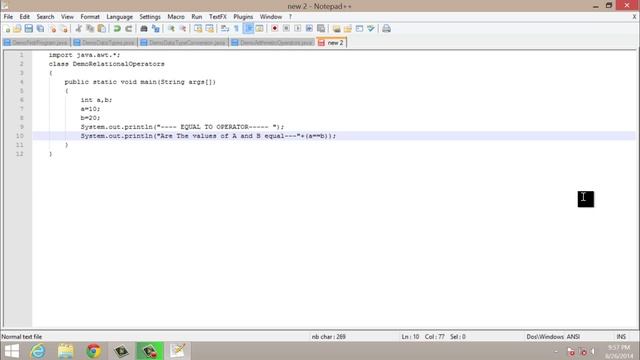Click the int a,b; line

(x=96, y=100)
